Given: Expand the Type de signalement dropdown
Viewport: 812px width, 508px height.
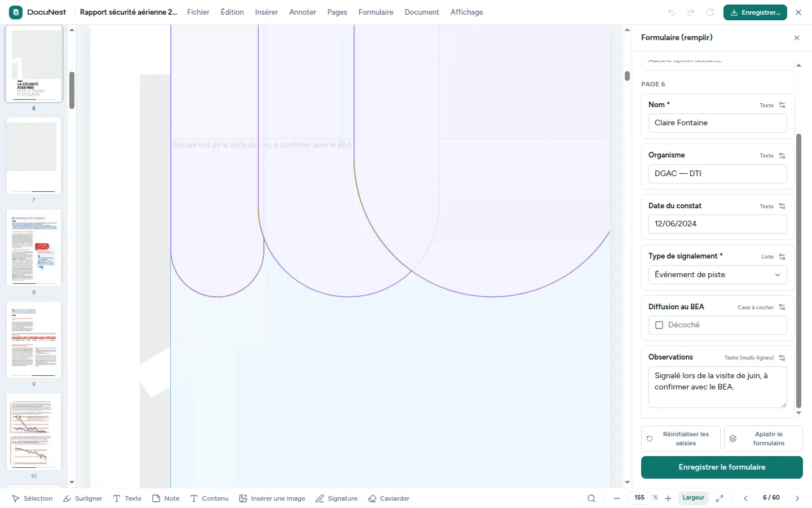Looking at the screenshot, I should pyautogui.click(x=717, y=275).
